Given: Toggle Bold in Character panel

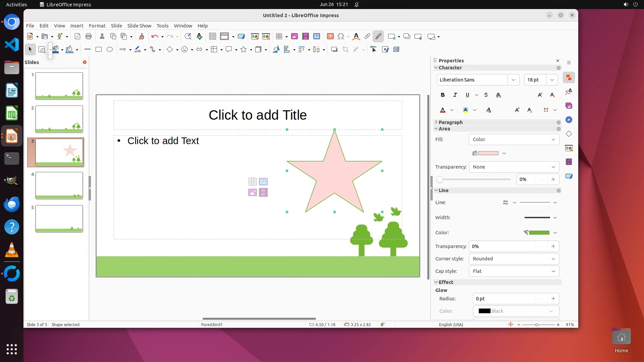Looking at the screenshot, I should click(x=443, y=95).
